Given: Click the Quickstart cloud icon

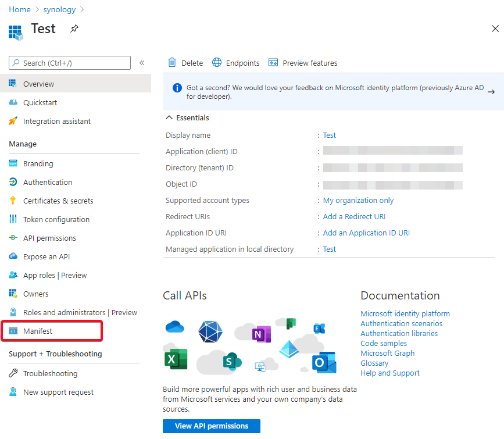Looking at the screenshot, I should click(x=13, y=102).
